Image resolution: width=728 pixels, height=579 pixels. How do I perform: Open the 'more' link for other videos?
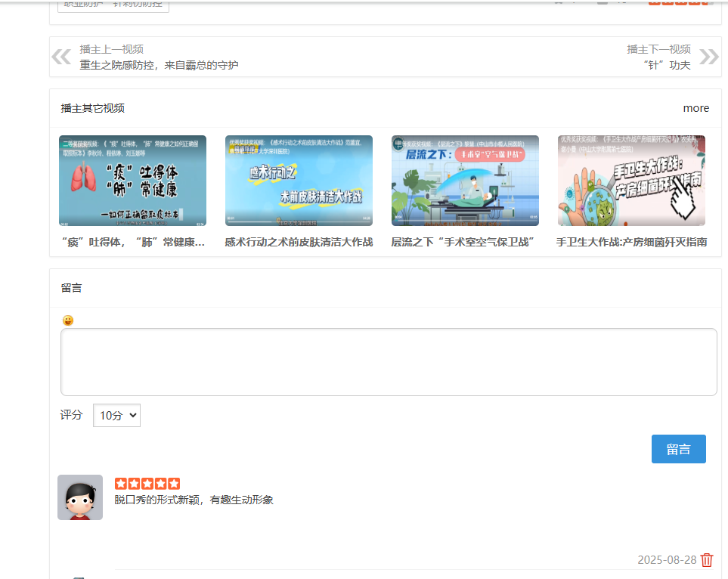(x=695, y=108)
